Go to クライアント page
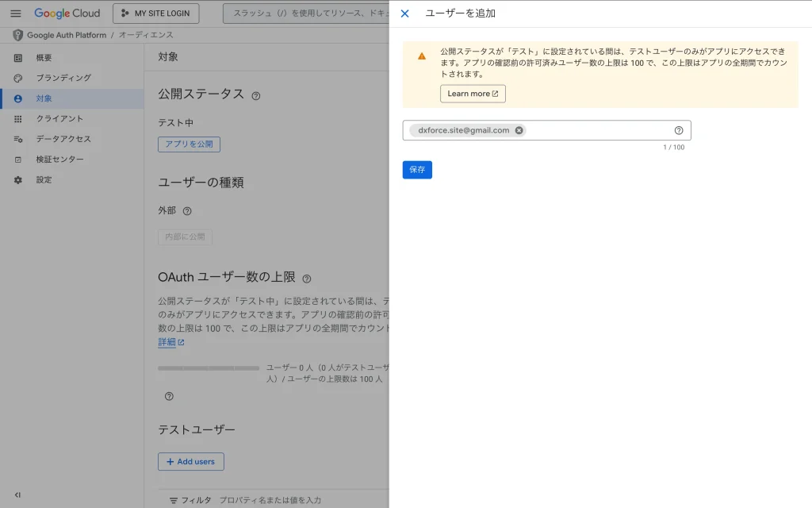This screenshot has height=508, width=812. pos(59,118)
